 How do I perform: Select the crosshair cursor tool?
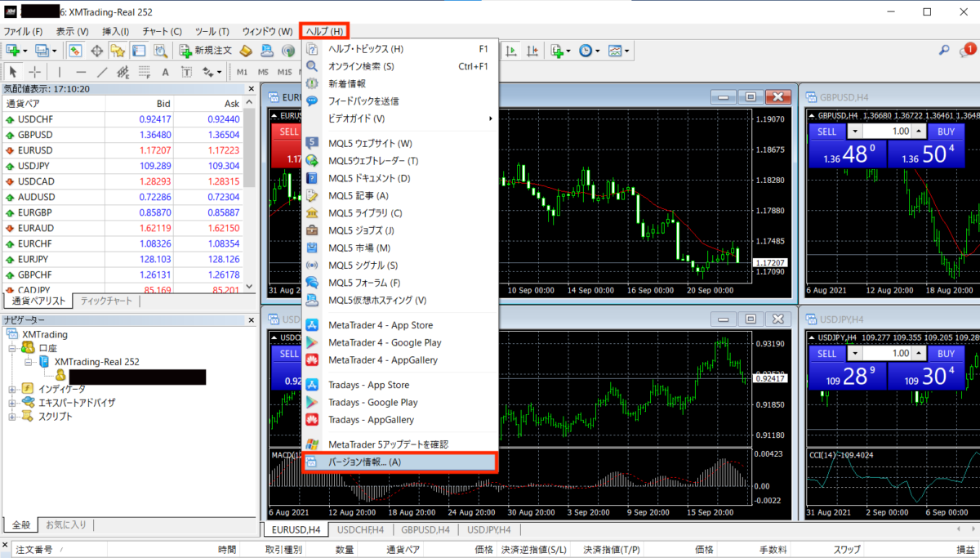click(34, 72)
